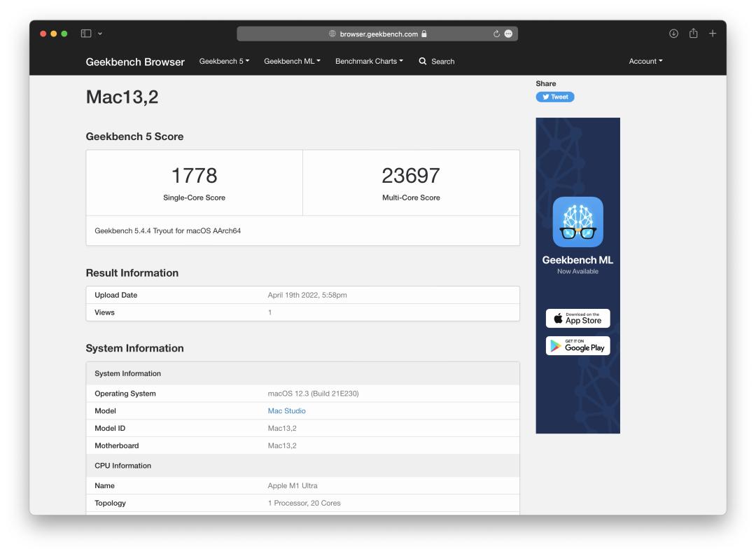The image size is (756, 554).
Task: Click the globe icon beside the URL
Action: pos(332,34)
